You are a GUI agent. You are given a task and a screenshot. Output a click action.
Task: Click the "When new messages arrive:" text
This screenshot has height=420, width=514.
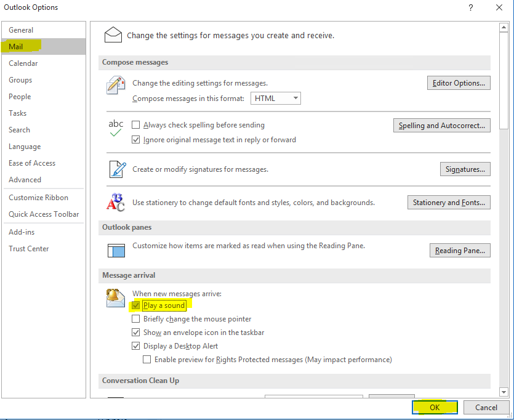coord(177,294)
